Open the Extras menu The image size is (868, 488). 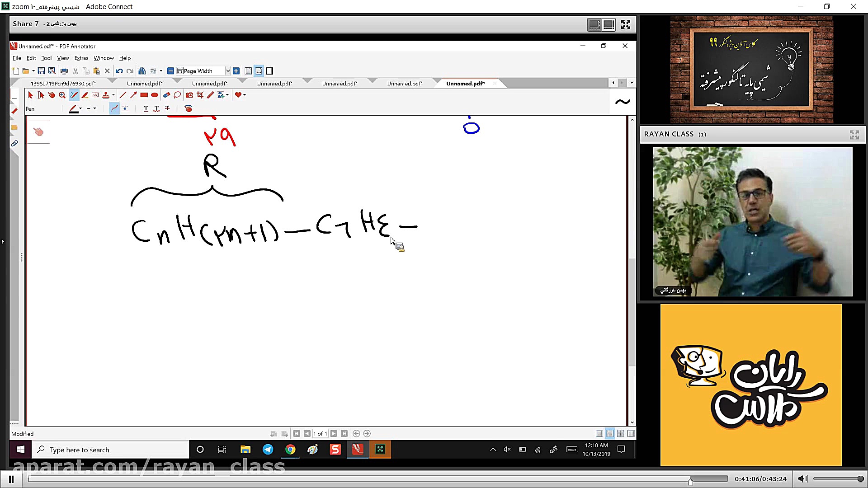81,58
